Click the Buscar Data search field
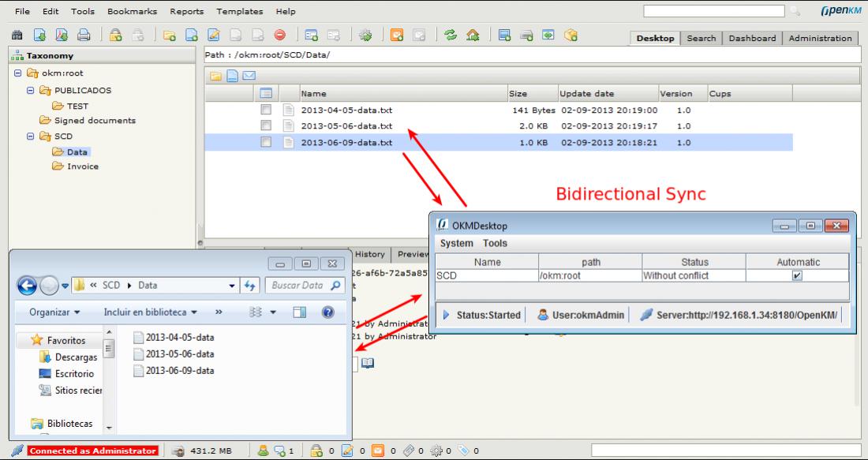This screenshot has height=460, width=868. pyautogui.click(x=301, y=285)
